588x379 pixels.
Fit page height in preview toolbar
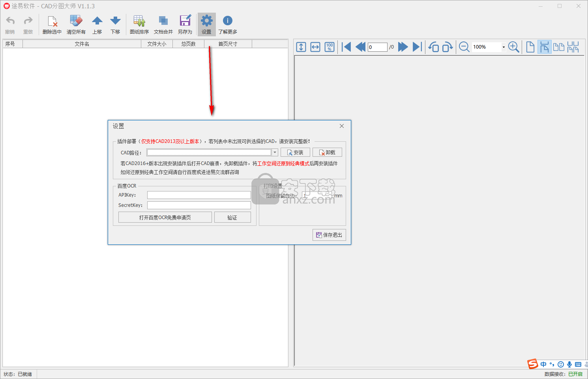[301, 47]
